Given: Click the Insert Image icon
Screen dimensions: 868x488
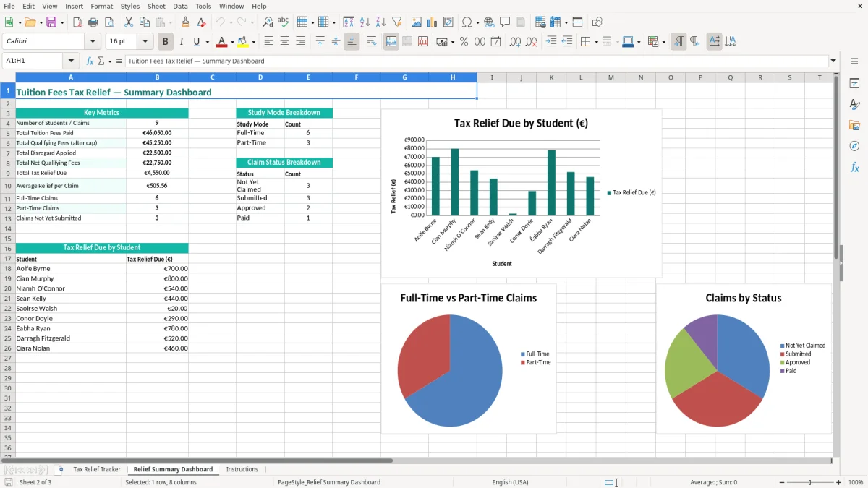Looking at the screenshot, I should (x=417, y=22).
